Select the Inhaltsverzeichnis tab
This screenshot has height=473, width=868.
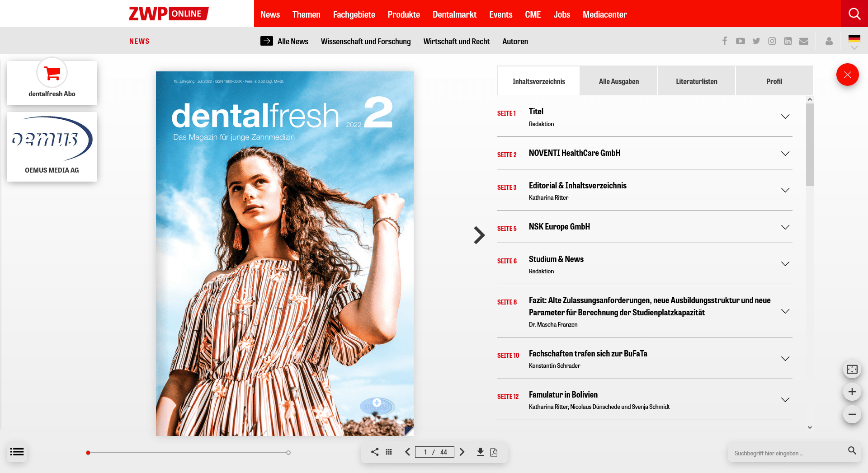(539, 81)
